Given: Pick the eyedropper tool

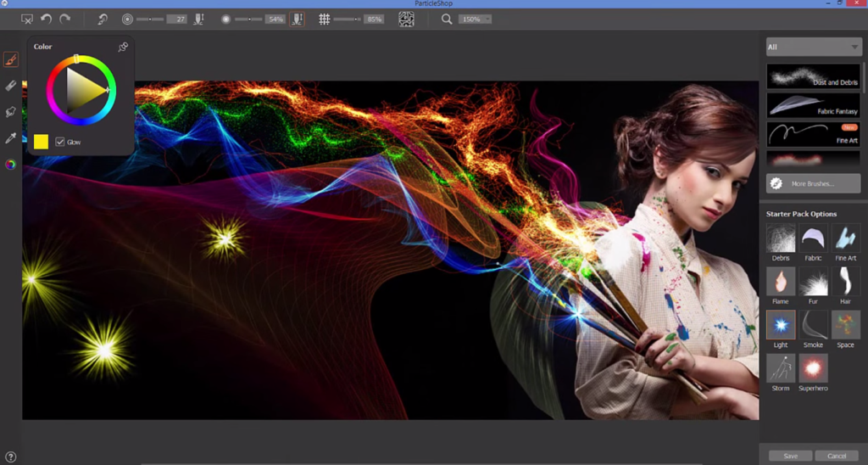Looking at the screenshot, I should (10, 138).
